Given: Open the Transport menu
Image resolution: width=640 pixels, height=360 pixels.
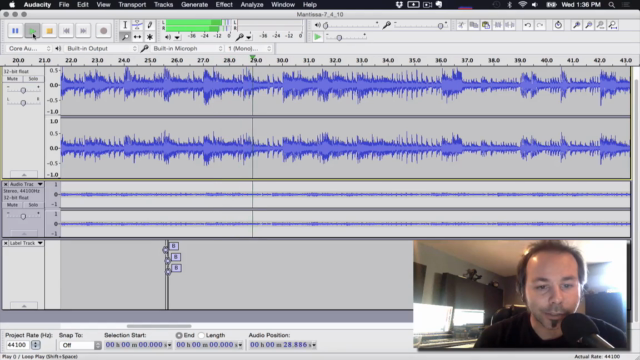Looking at the screenshot, I should pyautogui.click(x=132, y=4).
